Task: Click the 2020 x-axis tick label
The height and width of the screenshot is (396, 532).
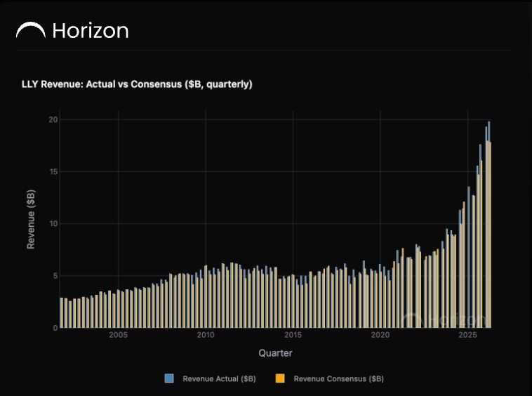Action: pyautogui.click(x=380, y=335)
